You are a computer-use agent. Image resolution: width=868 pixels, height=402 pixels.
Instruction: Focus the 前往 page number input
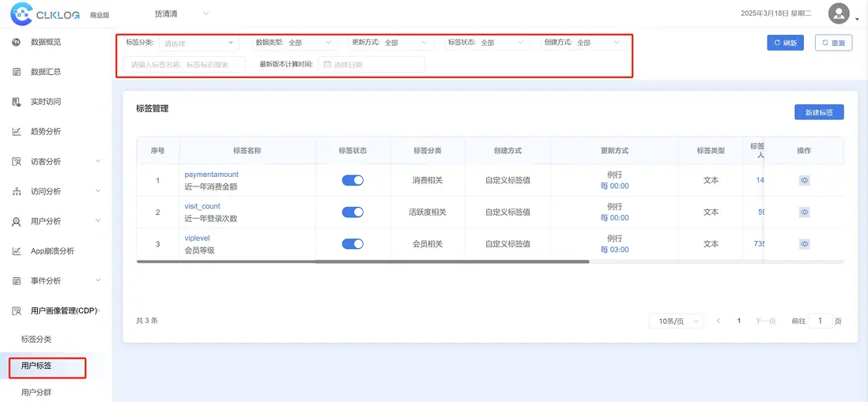point(821,321)
